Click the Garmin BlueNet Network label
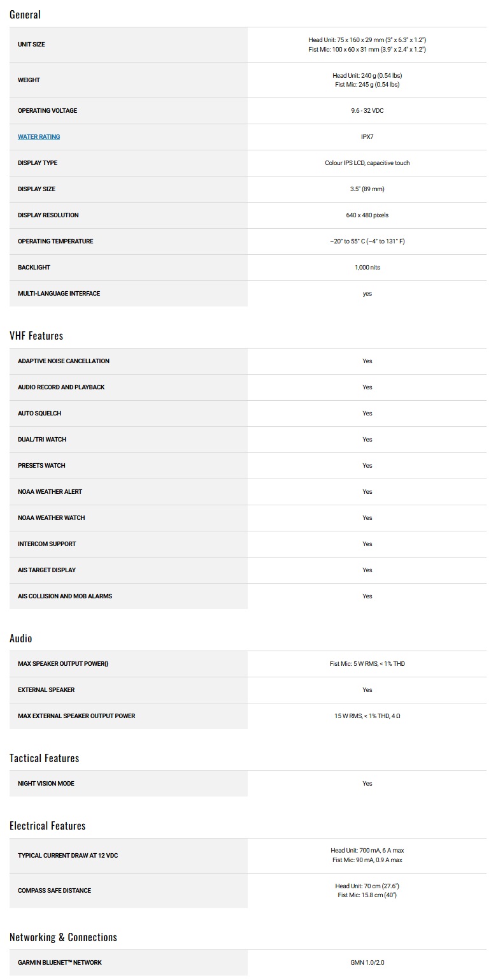 click(x=60, y=963)
